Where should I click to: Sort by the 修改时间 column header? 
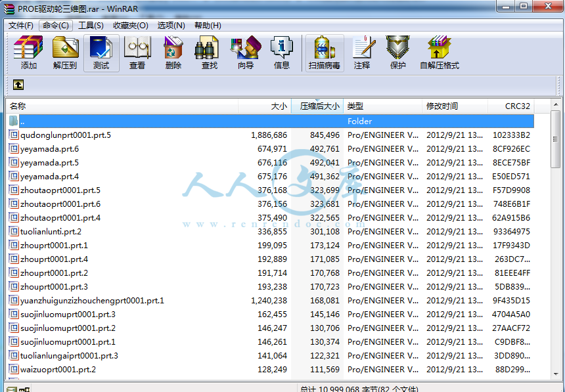point(455,106)
